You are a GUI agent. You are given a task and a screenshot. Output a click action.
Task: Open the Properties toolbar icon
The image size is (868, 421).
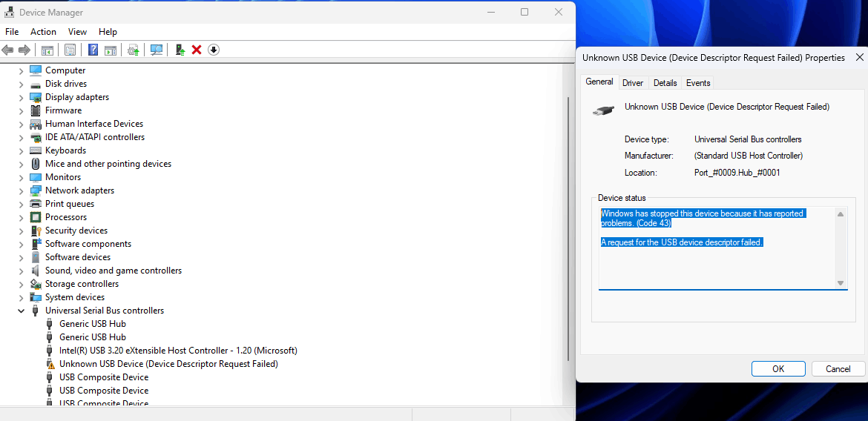(70, 50)
